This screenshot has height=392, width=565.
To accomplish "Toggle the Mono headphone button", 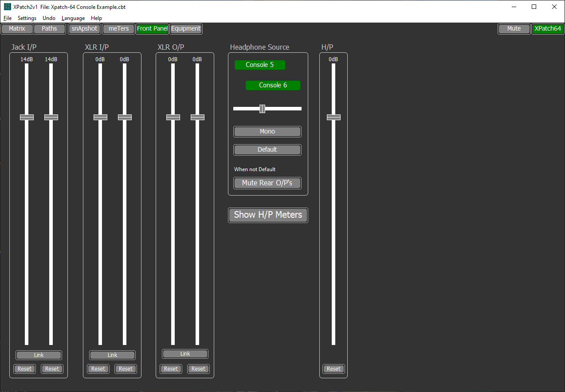I will (267, 132).
